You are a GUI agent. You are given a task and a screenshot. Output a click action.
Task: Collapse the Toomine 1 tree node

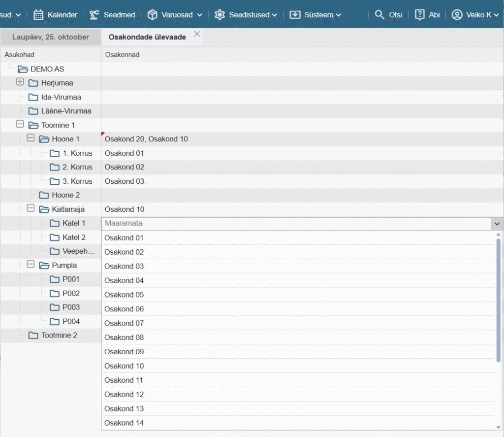[x=20, y=125]
